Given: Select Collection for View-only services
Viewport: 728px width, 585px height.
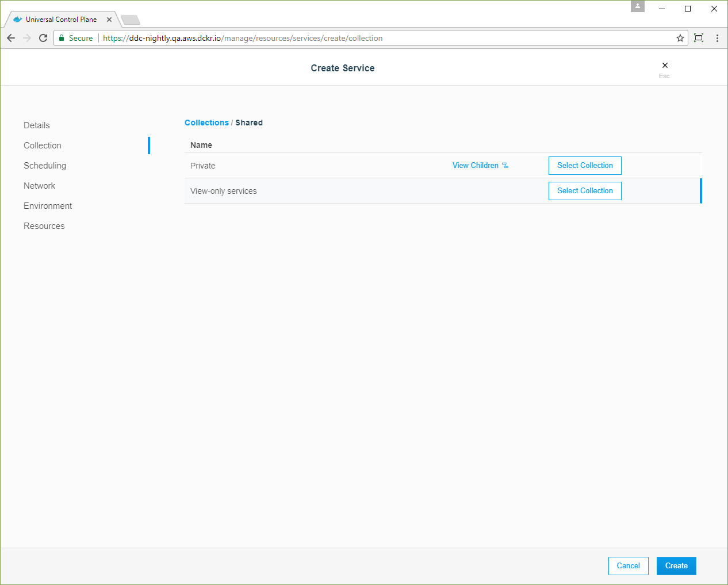Looking at the screenshot, I should pos(585,191).
